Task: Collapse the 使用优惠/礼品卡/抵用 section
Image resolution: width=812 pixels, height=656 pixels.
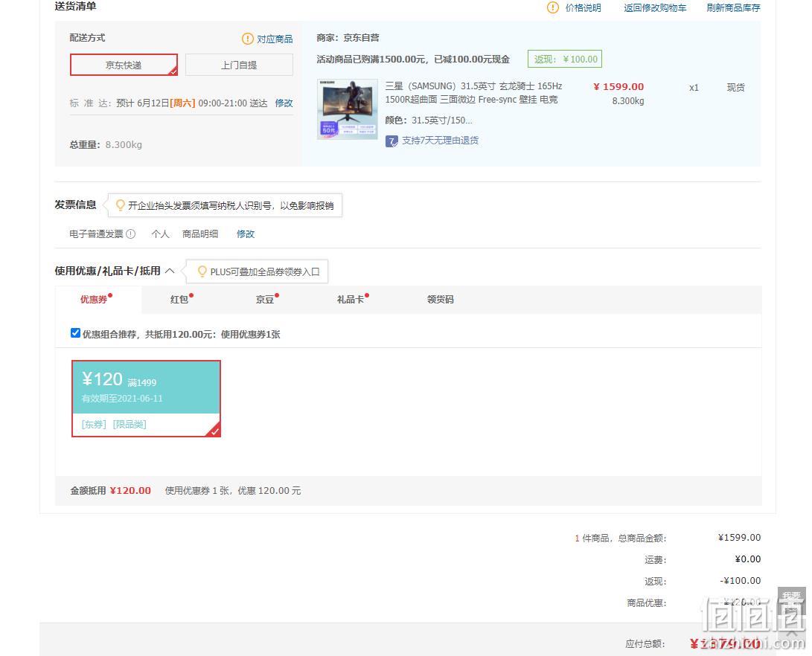Action: [x=170, y=271]
